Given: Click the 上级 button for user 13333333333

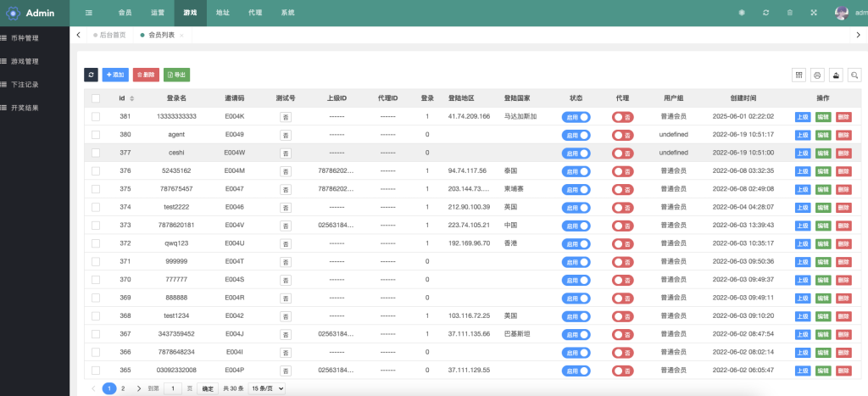Looking at the screenshot, I should [x=803, y=117].
